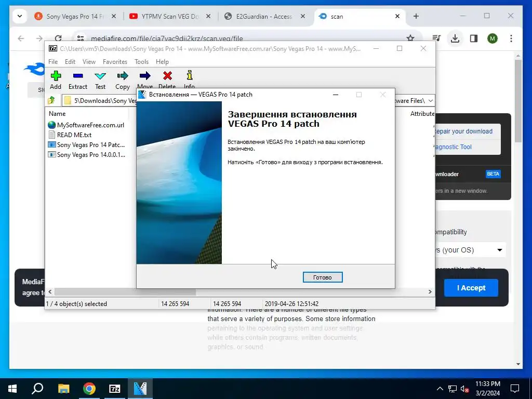Close the scan browser tab
Image resolution: width=532 pixels, height=399 pixels.
click(x=397, y=16)
